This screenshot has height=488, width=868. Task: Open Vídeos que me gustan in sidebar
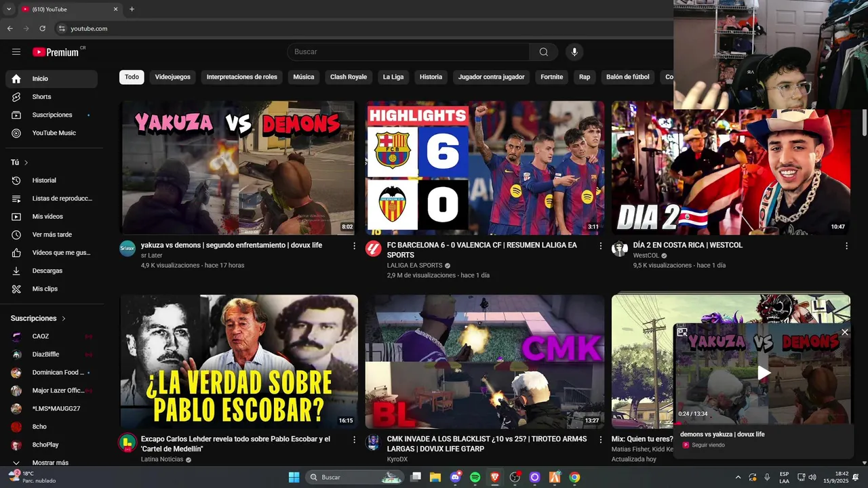tap(52, 253)
